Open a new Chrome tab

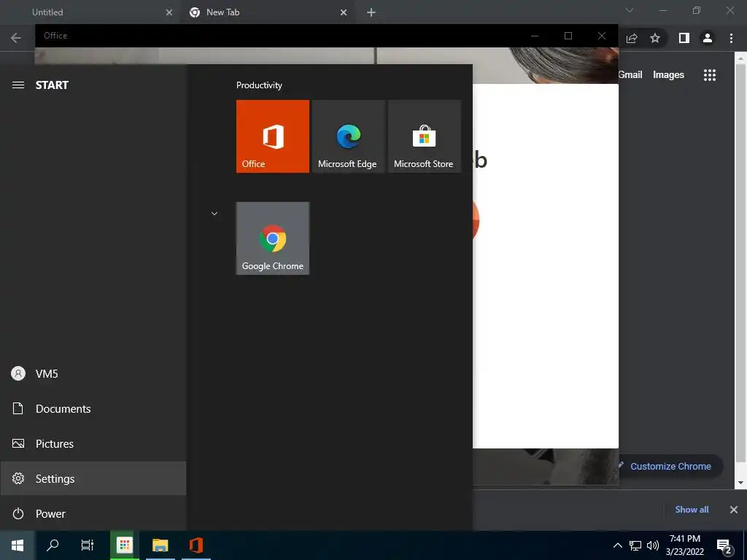pos(371,12)
